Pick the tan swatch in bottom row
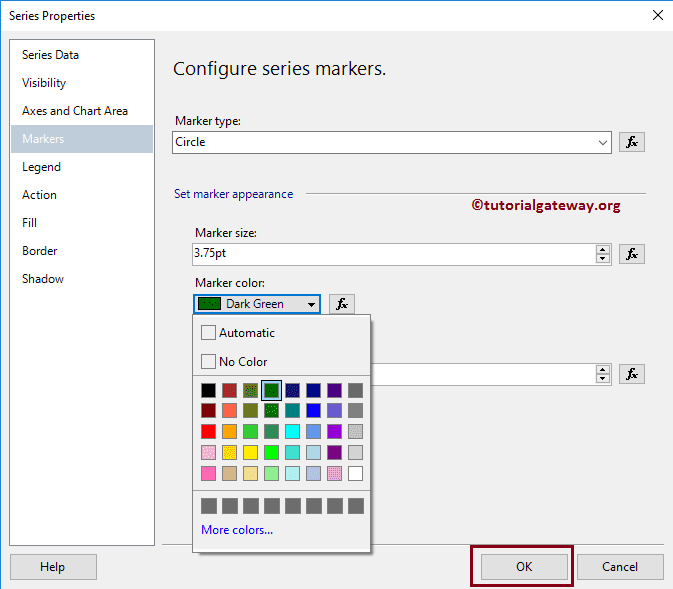The width and height of the screenshot is (673, 589). coord(229,473)
